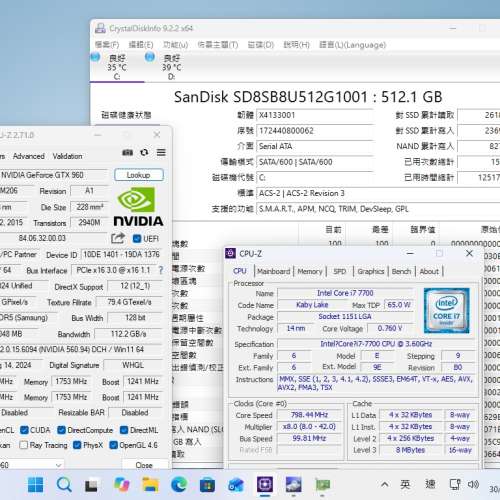The height and width of the screenshot is (500, 500).
Task: Click the GPU name field NVIDIA GeForce GTX 960
Action: (53, 175)
